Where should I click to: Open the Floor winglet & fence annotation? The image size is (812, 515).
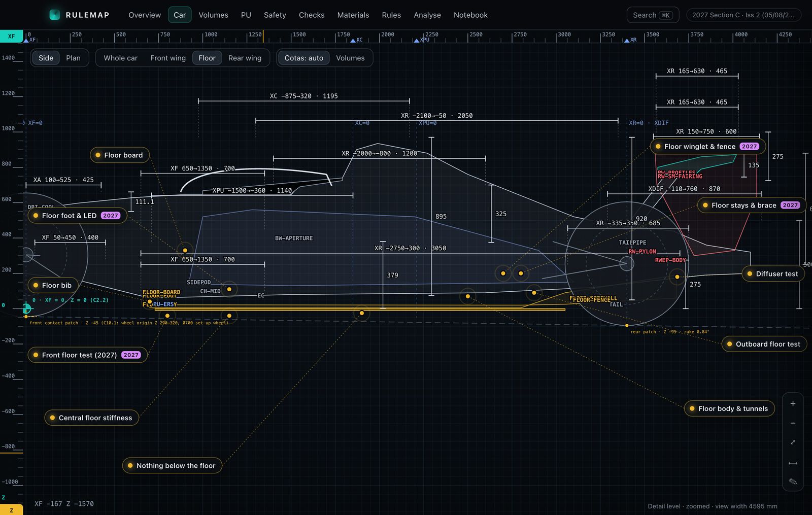tap(708, 146)
